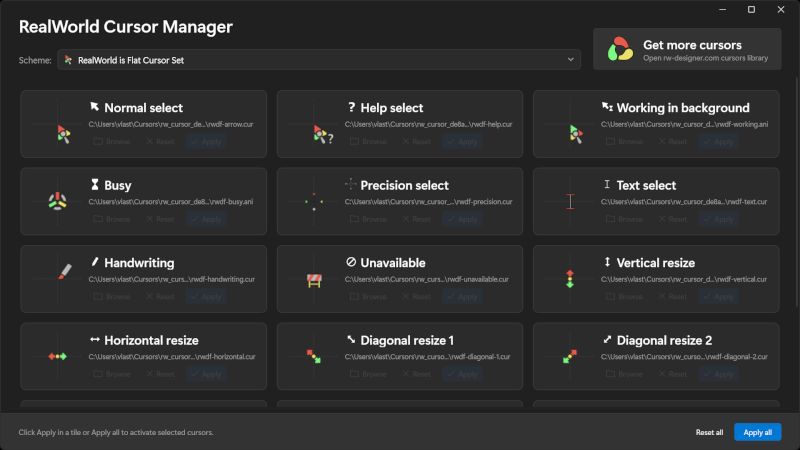Click Apply in the Diagonal resize 1 tile
This screenshot has height=450, width=800.
pyautogui.click(x=462, y=374)
